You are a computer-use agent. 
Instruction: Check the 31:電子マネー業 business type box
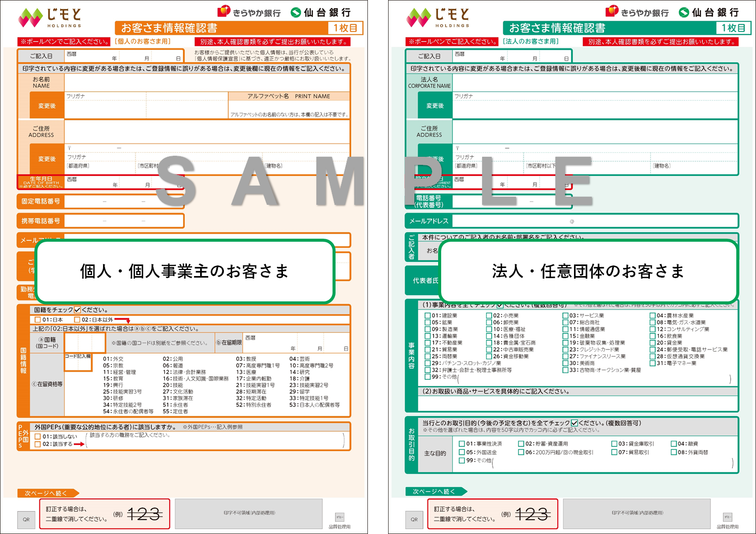tap(653, 363)
